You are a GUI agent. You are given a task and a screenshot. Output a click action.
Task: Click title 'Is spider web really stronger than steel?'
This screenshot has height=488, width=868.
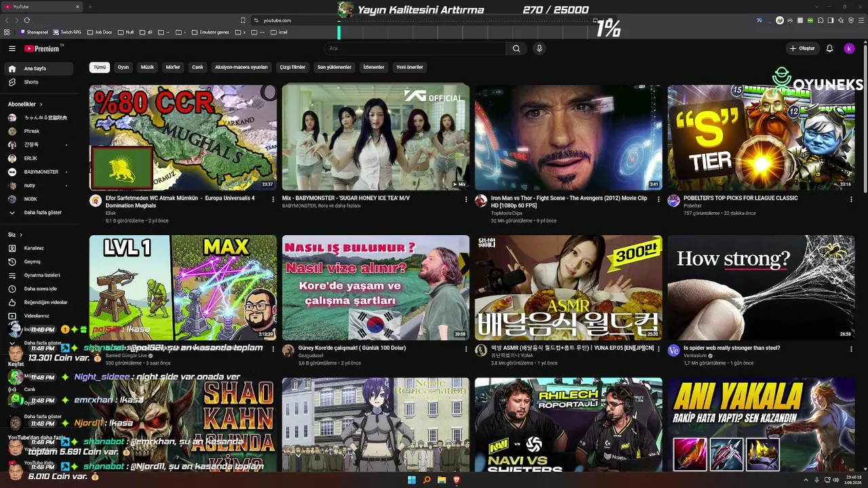click(x=732, y=348)
